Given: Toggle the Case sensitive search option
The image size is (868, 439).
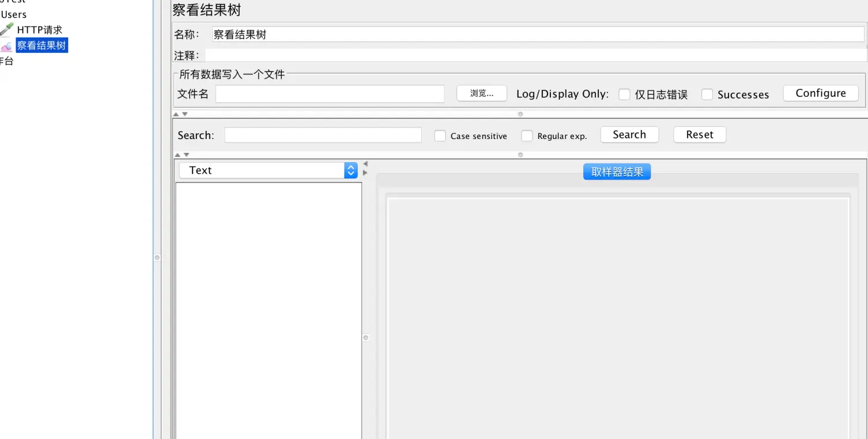Looking at the screenshot, I should point(440,136).
